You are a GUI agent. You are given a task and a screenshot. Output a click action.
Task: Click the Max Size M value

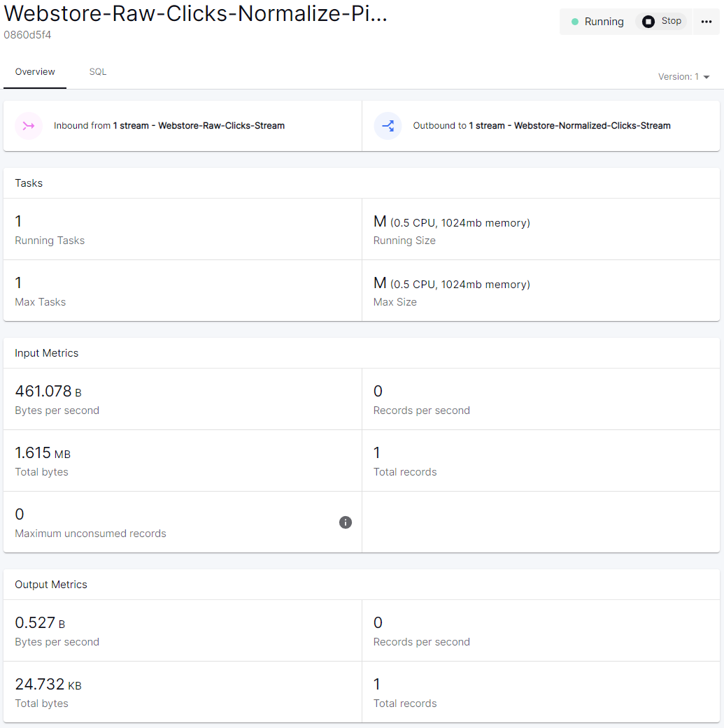[380, 283]
